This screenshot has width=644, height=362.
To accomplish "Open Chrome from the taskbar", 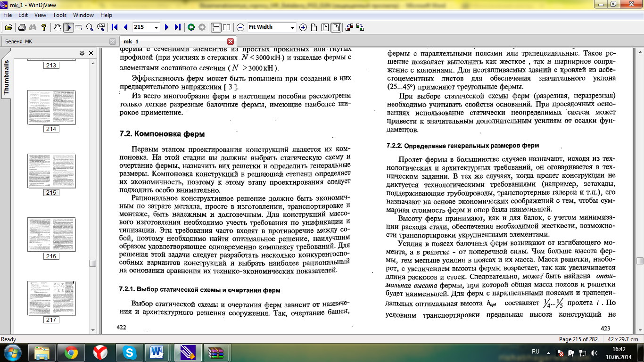I will click(71, 352).
